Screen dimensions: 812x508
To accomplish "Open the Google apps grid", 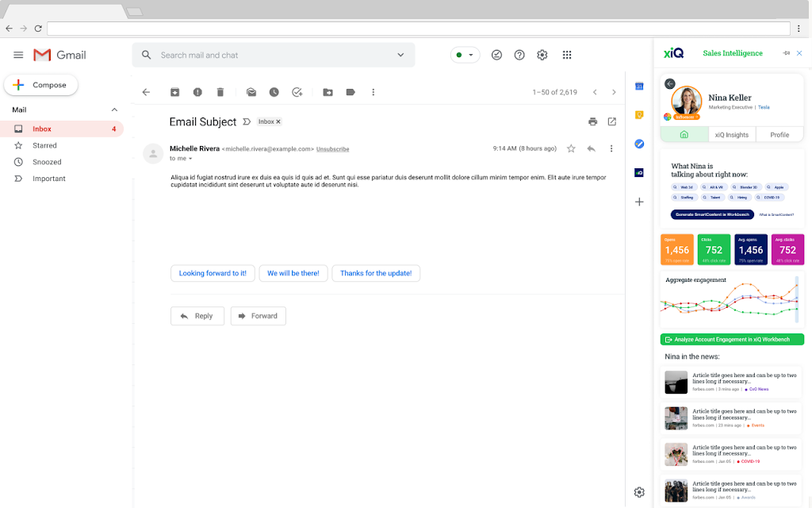I will [567, 55].
